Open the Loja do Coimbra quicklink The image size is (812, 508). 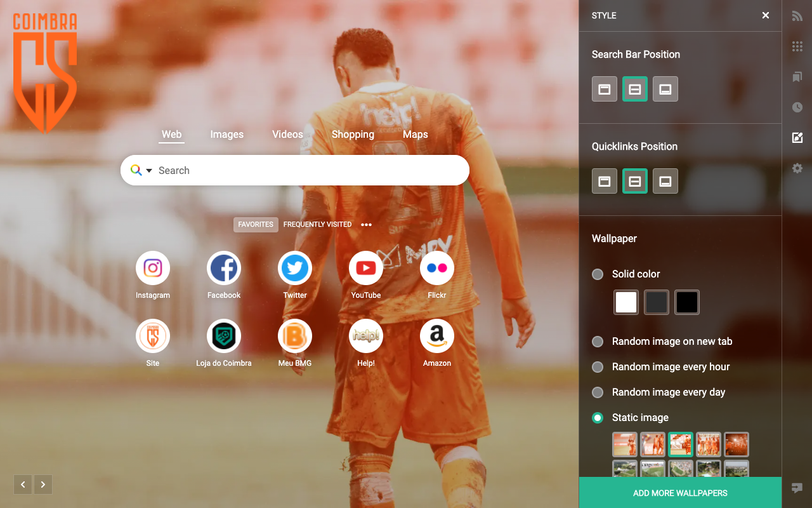(224, 336)
